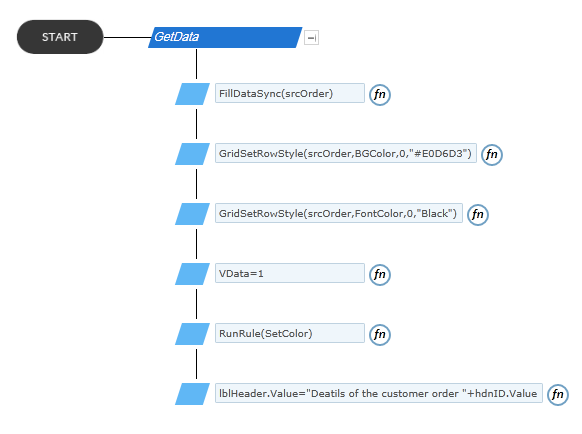
Task: Open fn editor for FontColor GridSetRowStyle
Action: (478, 215)
